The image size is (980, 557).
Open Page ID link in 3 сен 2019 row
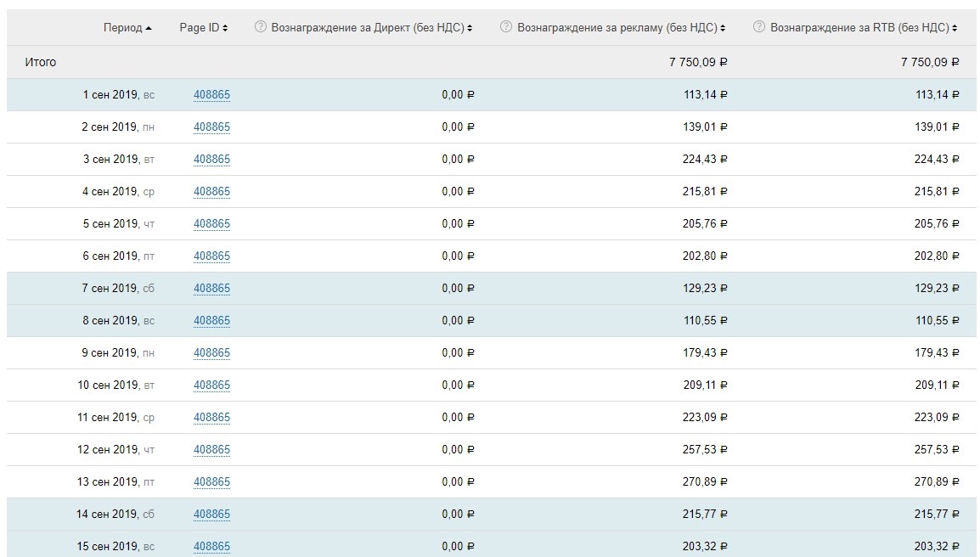click(211, 160)
